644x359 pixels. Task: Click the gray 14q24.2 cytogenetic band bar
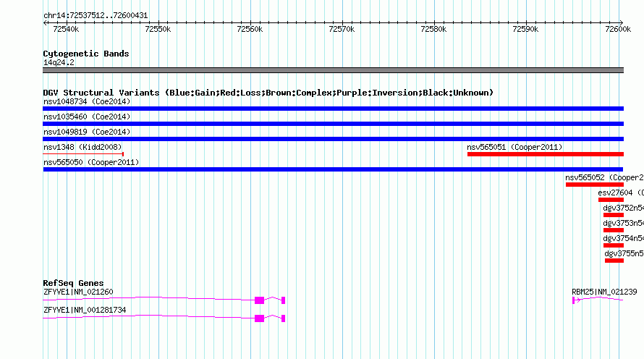coord(333,70)
